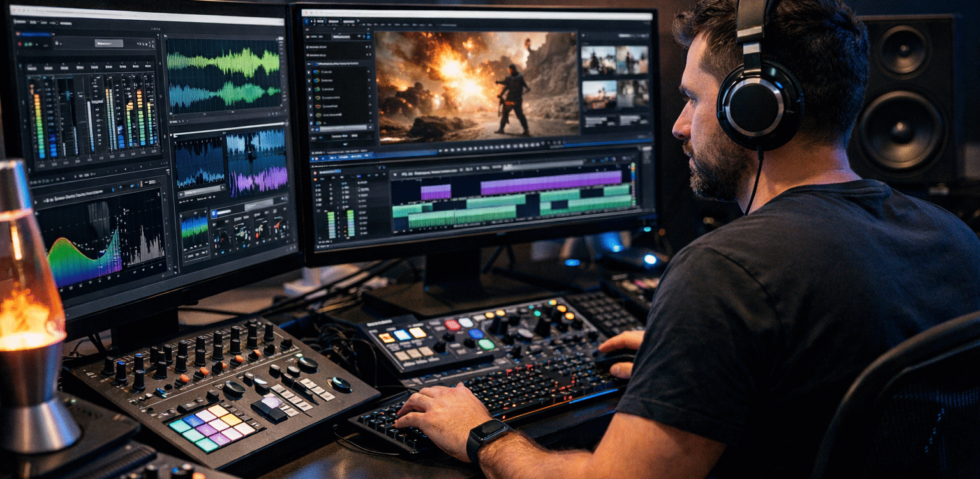Open the gray preset dropdown atop the audio mixer
The height and width of the screenshot is (479, 980).
108,43
